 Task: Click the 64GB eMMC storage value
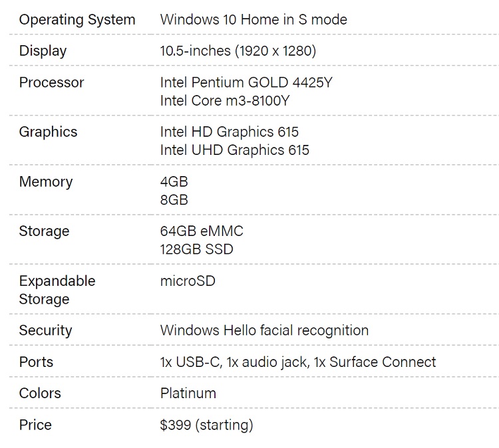pyautogui.click(x=202, y=231)
